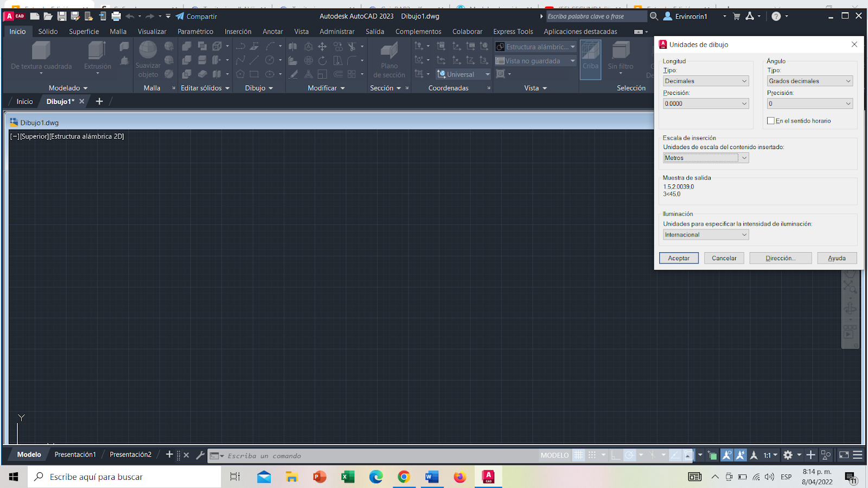868x488 pixels.
Task: Click the Help question mark icon
Action: pyautogui.click(x=776, y=16)
